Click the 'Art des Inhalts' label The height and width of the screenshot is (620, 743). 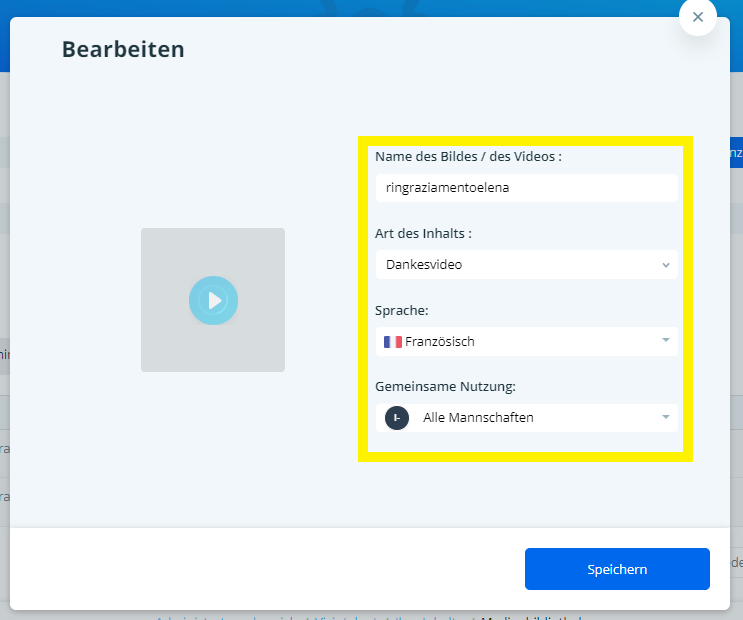click(x=423, y=233)
